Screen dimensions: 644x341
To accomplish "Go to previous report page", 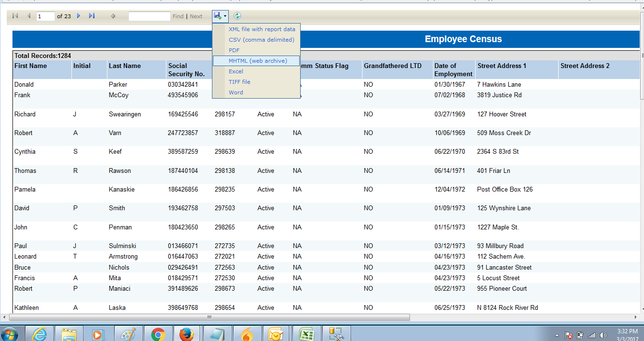I will point(29,16).
